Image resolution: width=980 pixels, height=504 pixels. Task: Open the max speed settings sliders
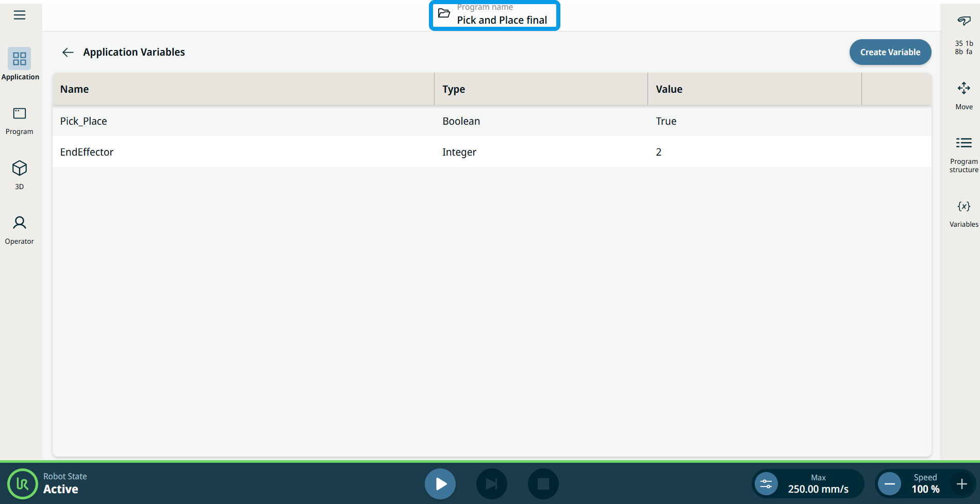[766, 484]
